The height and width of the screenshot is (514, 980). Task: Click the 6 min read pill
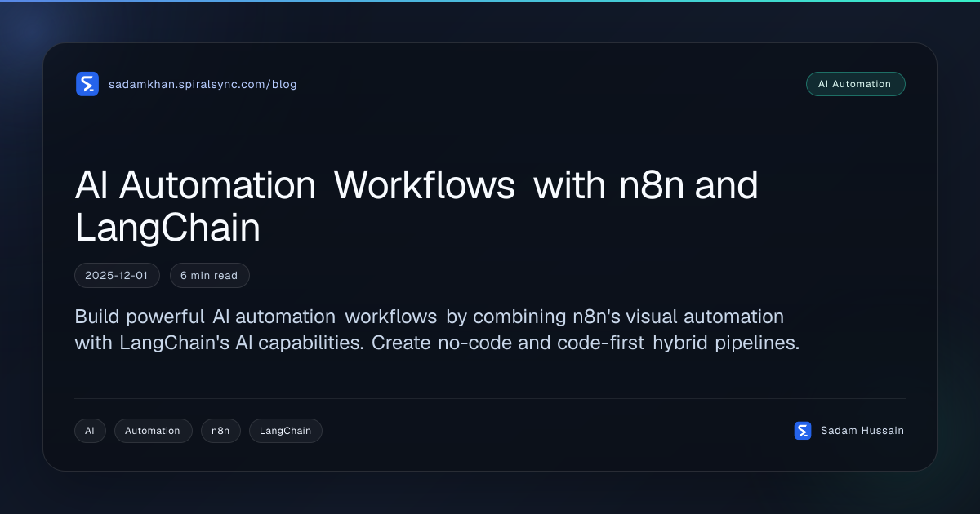209,276
